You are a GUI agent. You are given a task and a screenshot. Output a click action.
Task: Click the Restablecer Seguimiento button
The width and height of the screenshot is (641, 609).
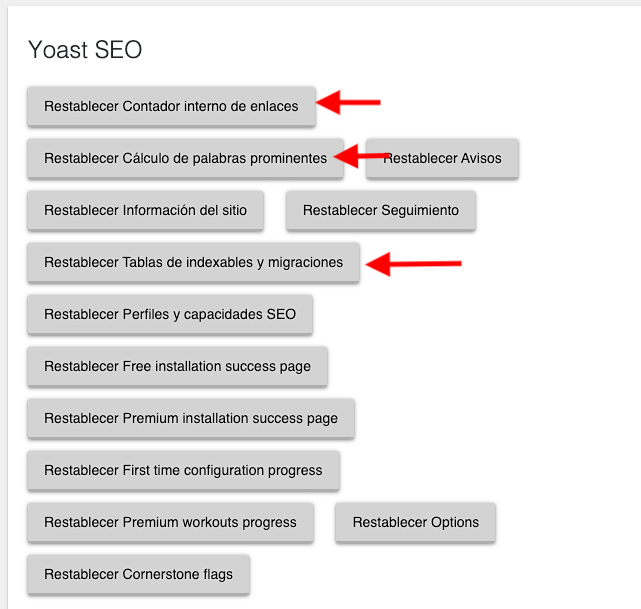coord(381,210)
